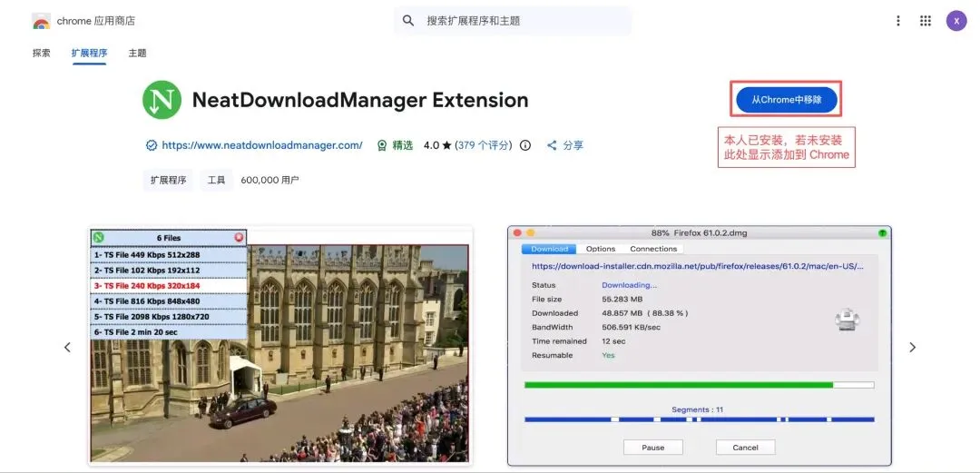Screen dimensions: 980x473
Task: Select 5- TS File 2098 Kbps 1280x720
Action: click(169, 317)
